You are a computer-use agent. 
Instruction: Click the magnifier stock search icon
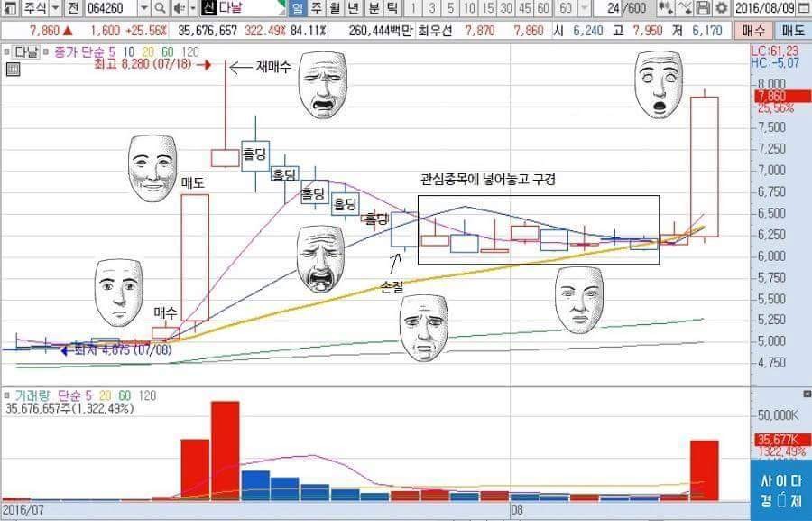click(159, 8)
